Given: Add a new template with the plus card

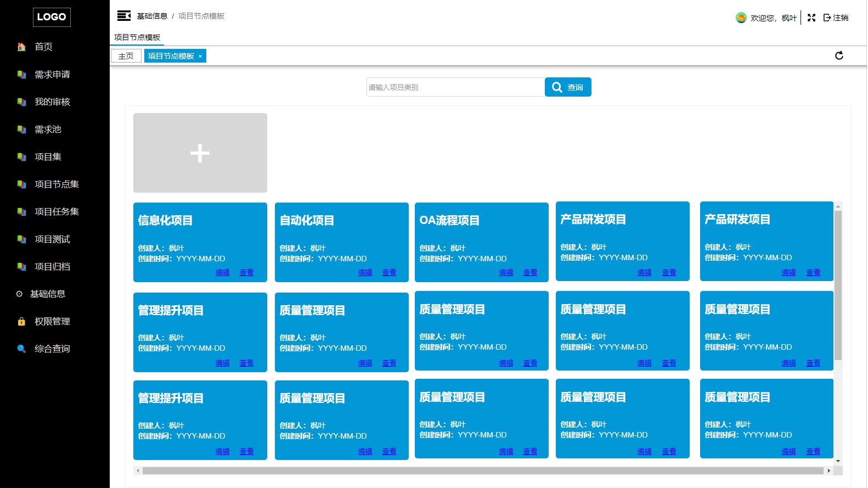Looking at the screenshot, I should (x=200, y=153).
